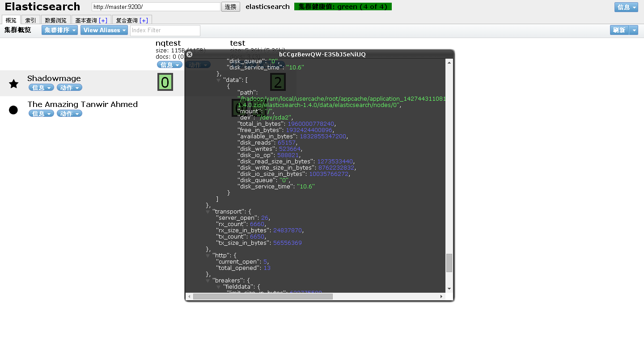Switch to the 索引 tab

[31, 20]
